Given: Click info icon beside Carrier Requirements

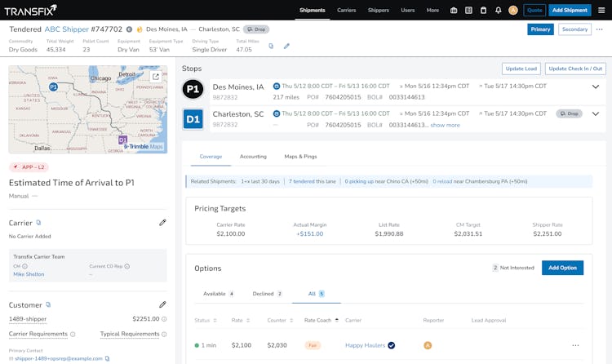Looking at the screenshot, I should tap(73, 335).
